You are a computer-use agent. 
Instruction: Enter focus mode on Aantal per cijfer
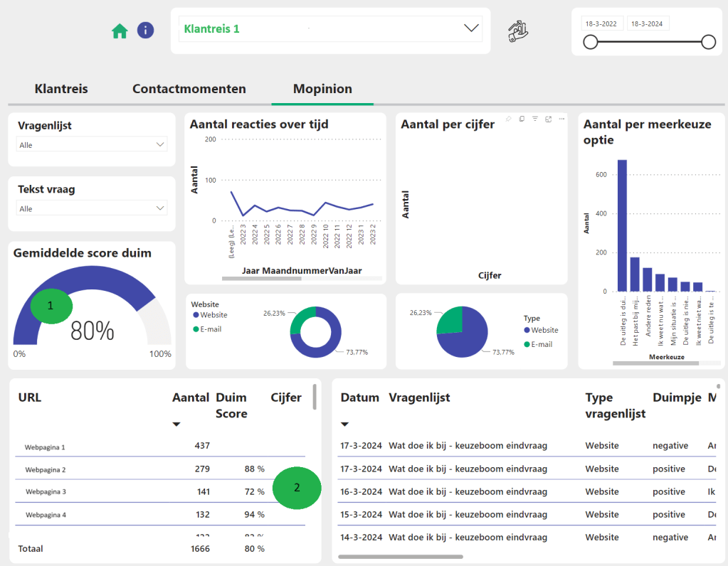[548, 119]
